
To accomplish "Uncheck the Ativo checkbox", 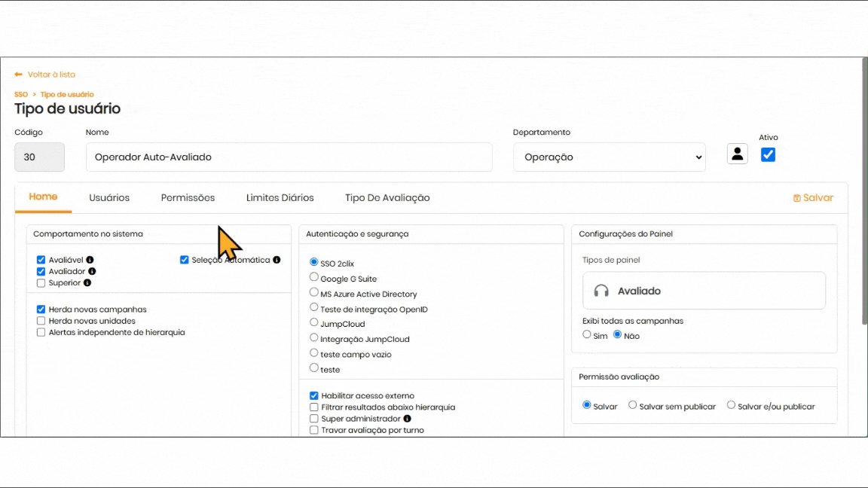I will tap(768, 154).
